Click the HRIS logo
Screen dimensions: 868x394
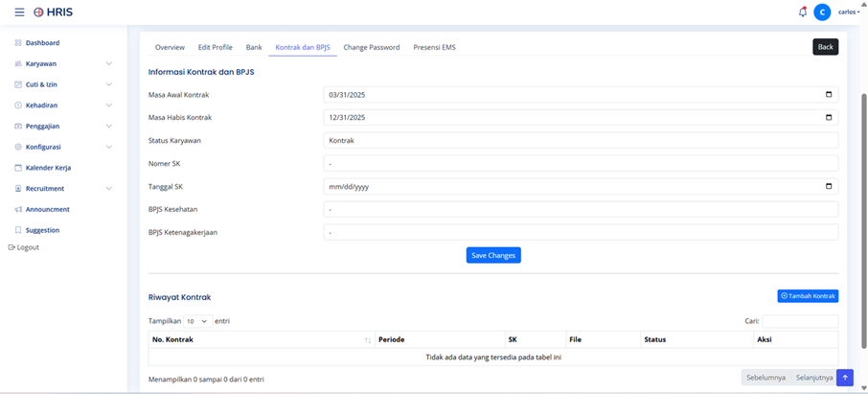pyautogui.click(x=53, y=12)
